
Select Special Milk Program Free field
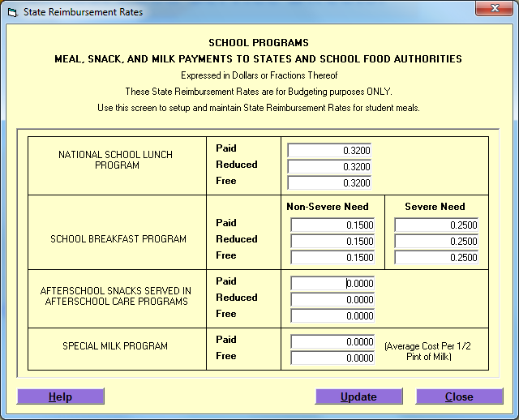(332, 358)
